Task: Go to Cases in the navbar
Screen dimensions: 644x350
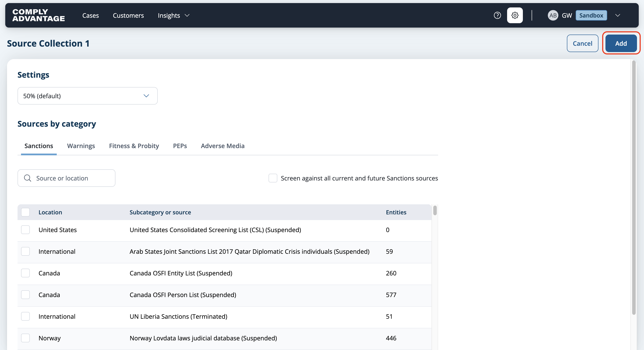Action: coord(90,16)
